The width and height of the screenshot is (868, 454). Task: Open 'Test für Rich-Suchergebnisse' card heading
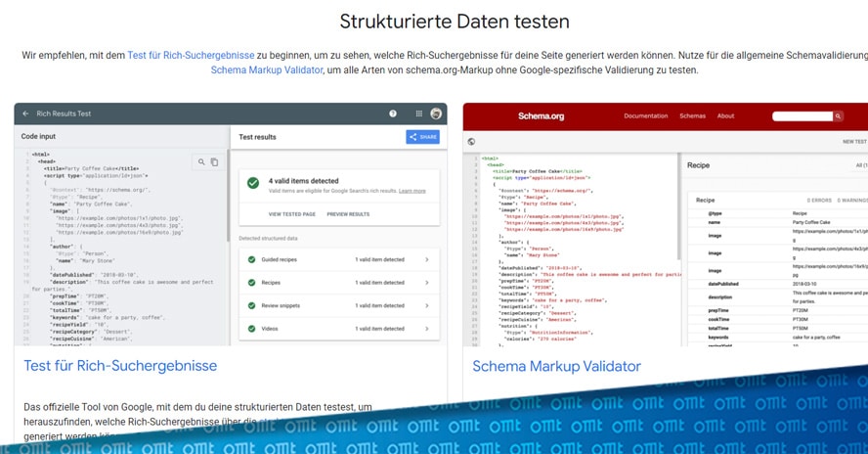click(120, 366)
